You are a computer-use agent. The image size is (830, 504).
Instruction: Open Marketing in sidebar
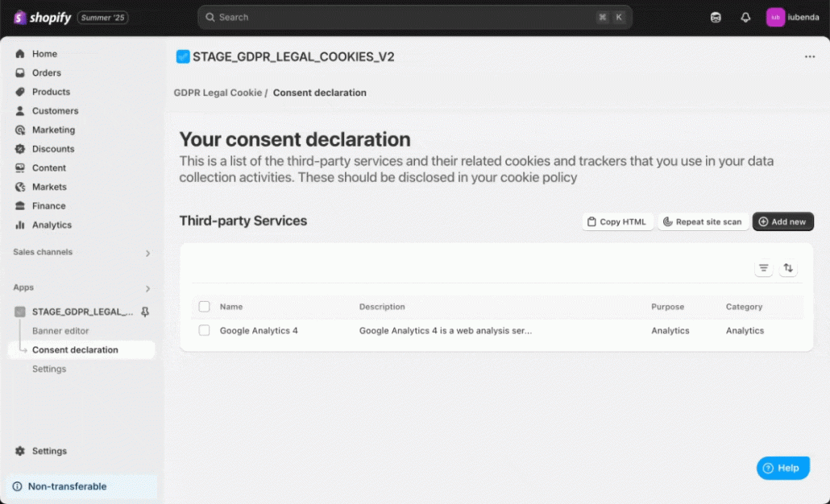53,130
